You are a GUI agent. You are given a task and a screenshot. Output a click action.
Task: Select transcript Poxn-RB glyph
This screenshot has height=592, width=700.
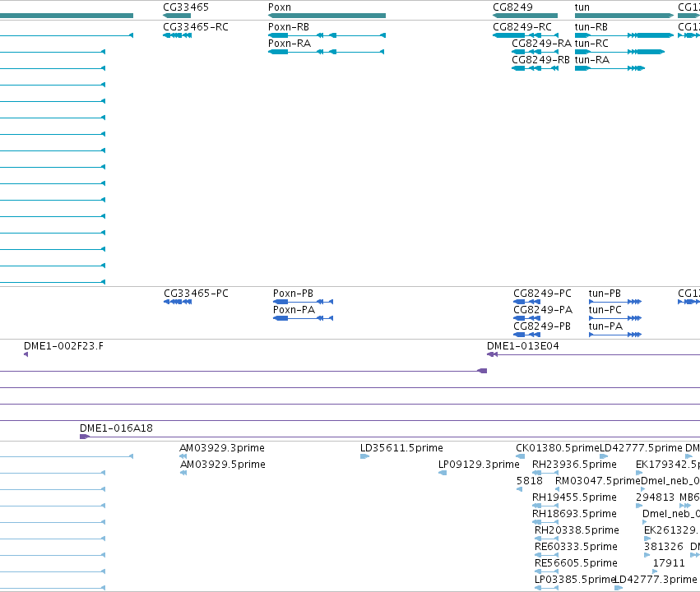pyautogui.click(x=327, y=35)
